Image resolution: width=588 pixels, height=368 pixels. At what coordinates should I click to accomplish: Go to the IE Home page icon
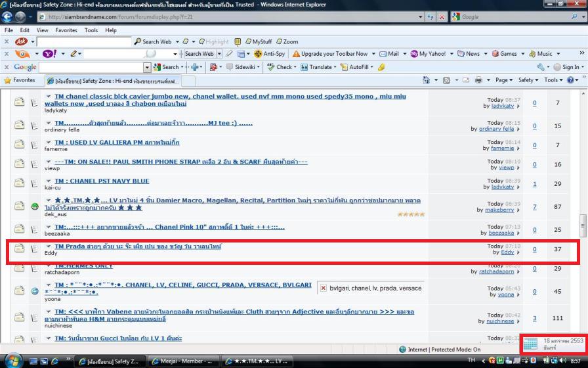pyautogui.click(x=426, y=80)
